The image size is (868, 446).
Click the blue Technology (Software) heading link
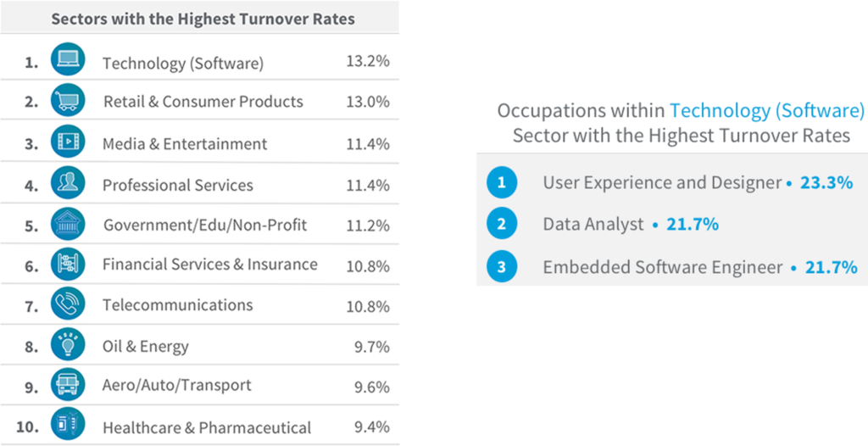[766, 111]
